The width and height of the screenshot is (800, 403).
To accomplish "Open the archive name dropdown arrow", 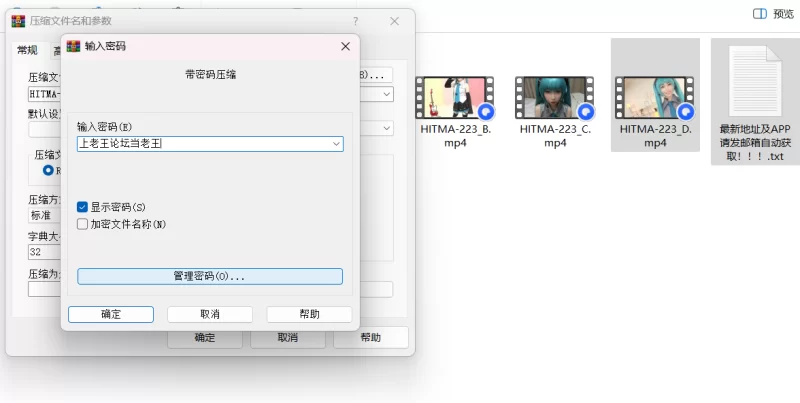I will click(387, 94).
